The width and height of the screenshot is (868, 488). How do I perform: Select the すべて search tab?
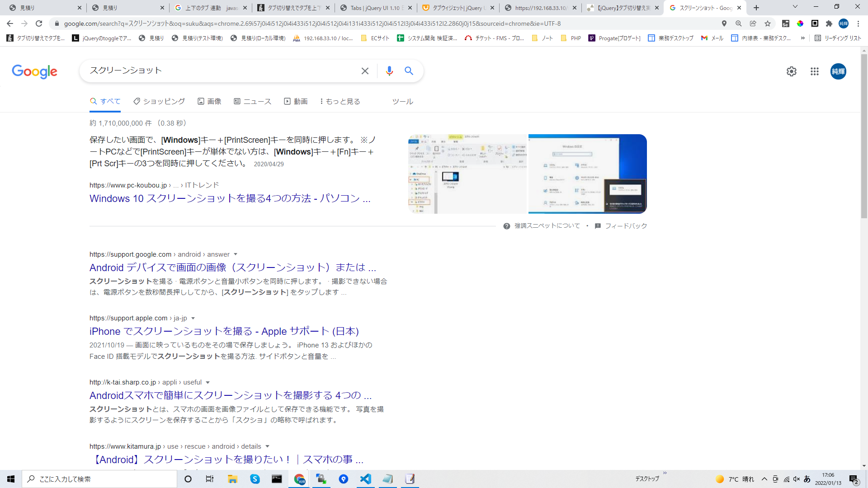[105, 101]
